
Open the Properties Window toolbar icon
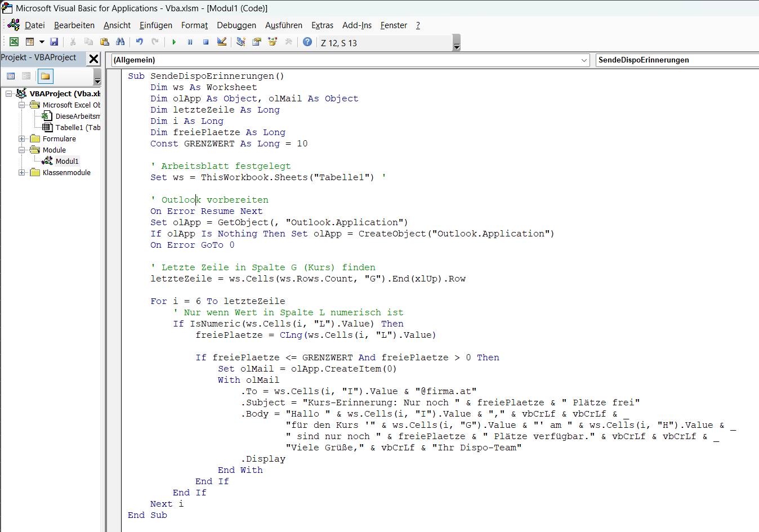tap(257, 42)
